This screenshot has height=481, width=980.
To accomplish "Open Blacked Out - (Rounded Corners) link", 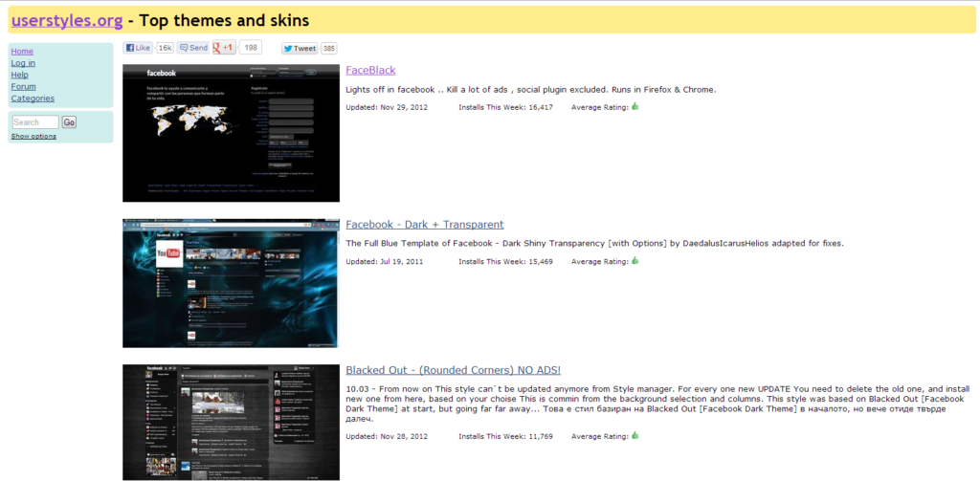I will pos(453,370).
